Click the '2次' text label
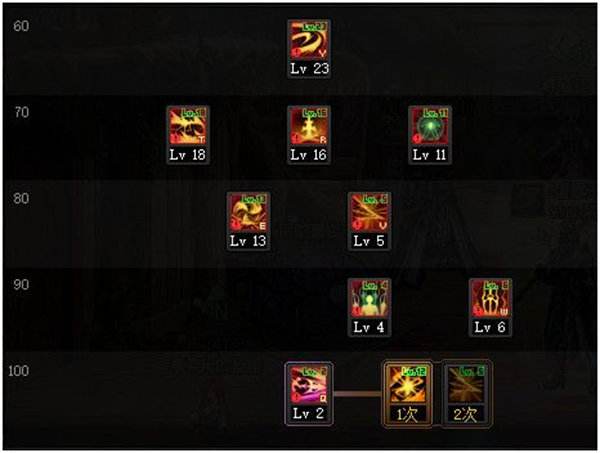The height and width of the screenshot is (453, 600). (x=466, y=414)
